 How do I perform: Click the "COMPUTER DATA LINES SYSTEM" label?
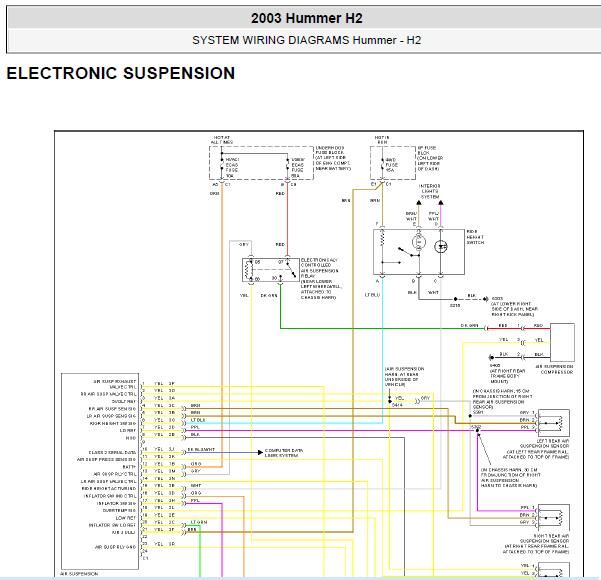[283, 453]
